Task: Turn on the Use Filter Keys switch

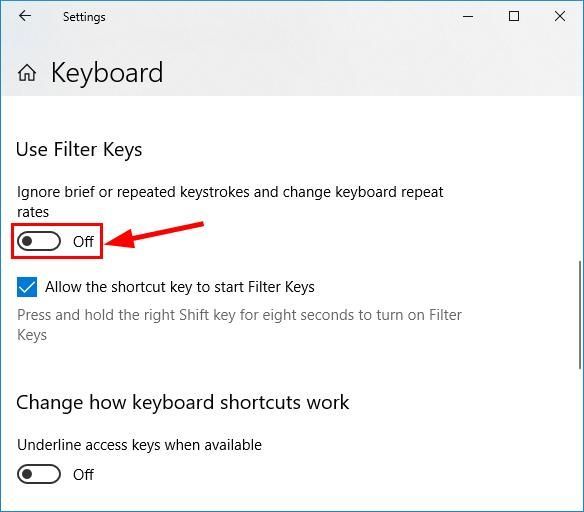Action: [x=39, y=241]
